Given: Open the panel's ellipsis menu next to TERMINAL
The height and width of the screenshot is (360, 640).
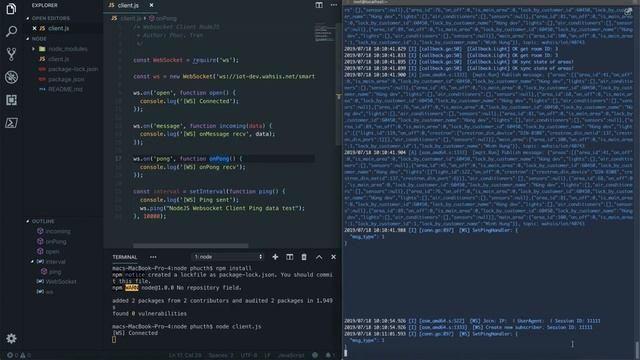Looking at the screenshot, I should point(153,257).
